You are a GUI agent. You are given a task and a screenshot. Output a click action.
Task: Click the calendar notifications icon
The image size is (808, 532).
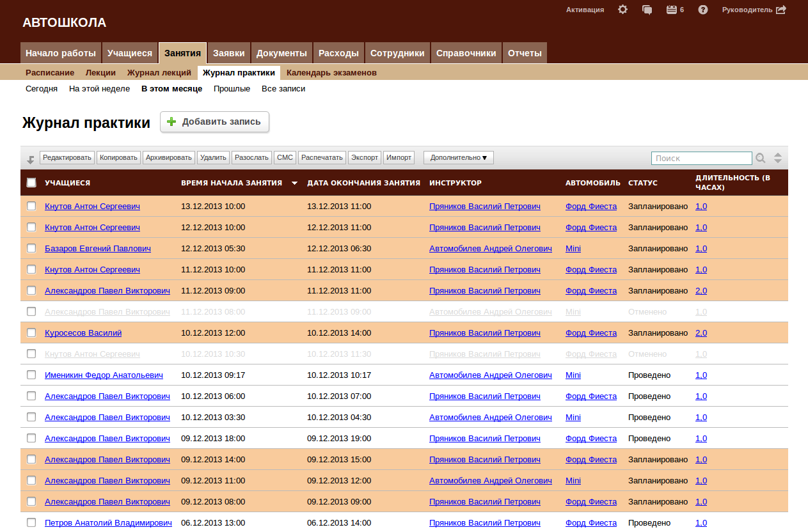pos(671,10)
